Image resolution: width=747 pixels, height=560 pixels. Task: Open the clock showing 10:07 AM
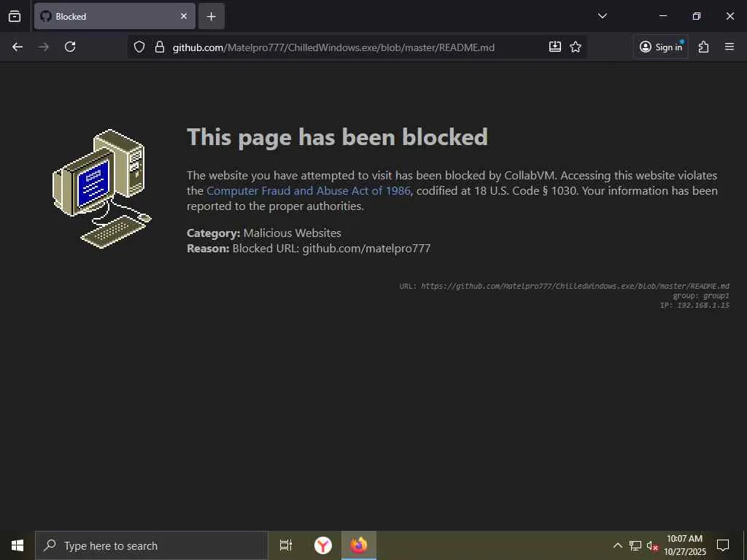[x=684, y=545]
